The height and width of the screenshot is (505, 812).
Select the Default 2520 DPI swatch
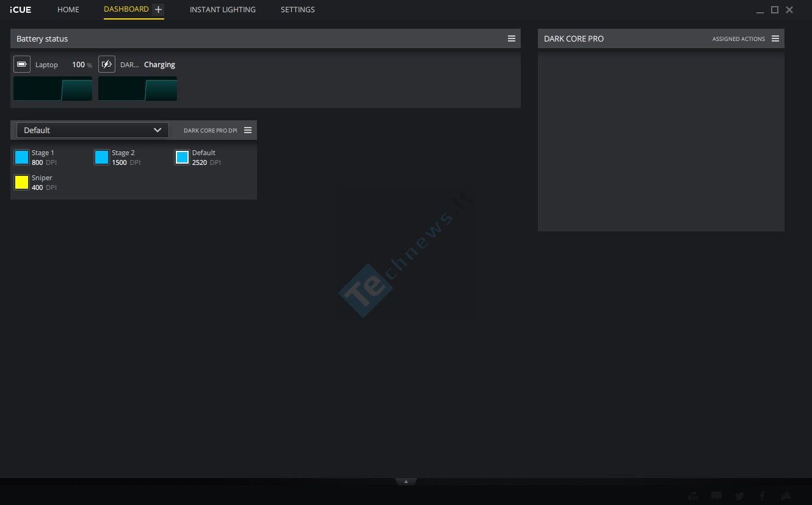[x=182, y=158]
